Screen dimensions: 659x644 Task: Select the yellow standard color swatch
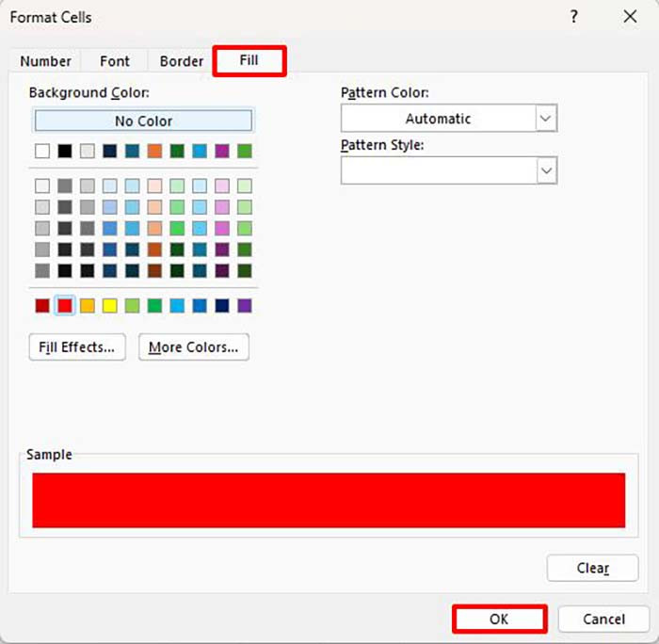[110, 306]
